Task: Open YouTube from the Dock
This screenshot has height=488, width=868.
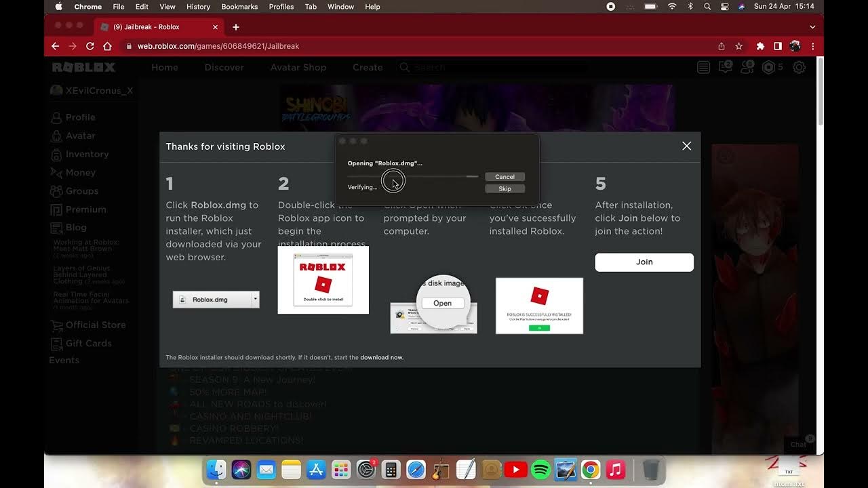Action: pos(516,469)
